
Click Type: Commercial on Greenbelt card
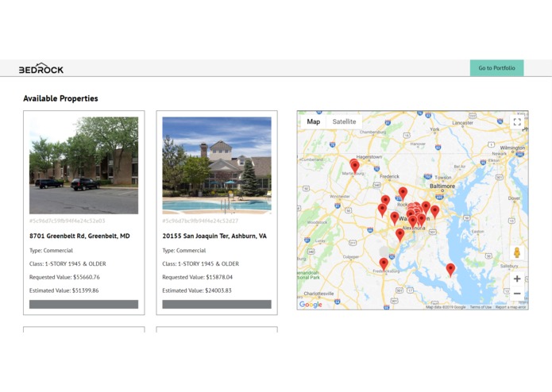click(x=51, y=250)
